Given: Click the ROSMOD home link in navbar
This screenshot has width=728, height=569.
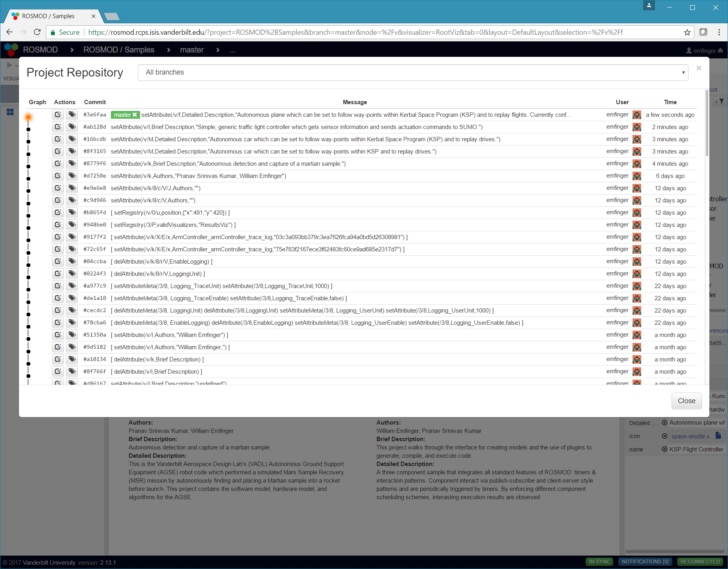Looking at the screenshot, I should click(40, 50).
